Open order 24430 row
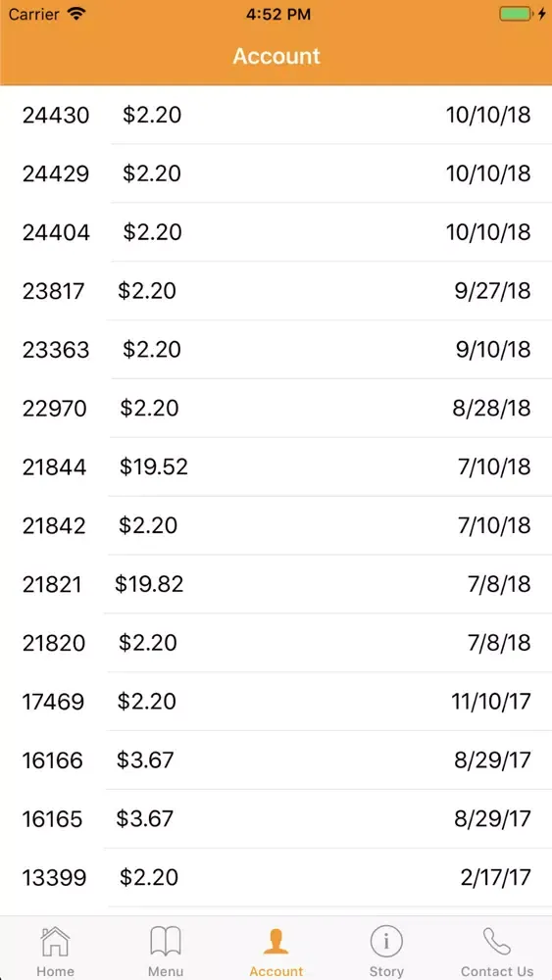 point(276,115)
